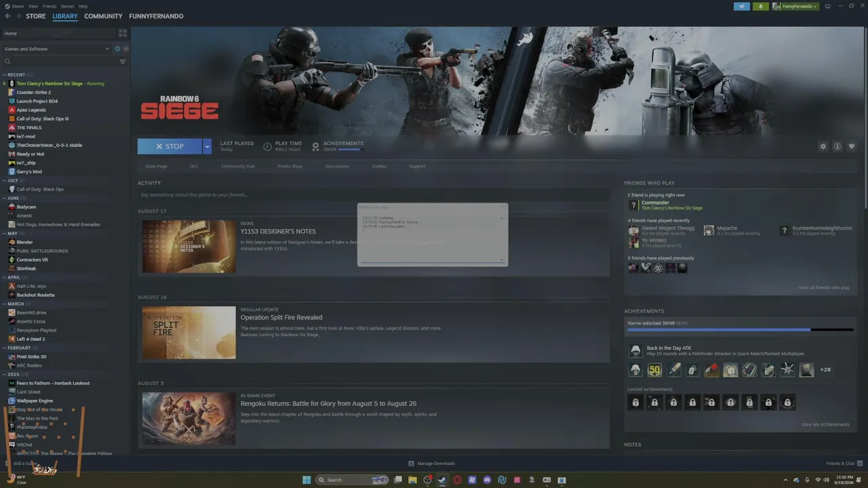
Task: Toggle sort by recent clock icon
Action: pyautogui.click(x=117, y=49)
